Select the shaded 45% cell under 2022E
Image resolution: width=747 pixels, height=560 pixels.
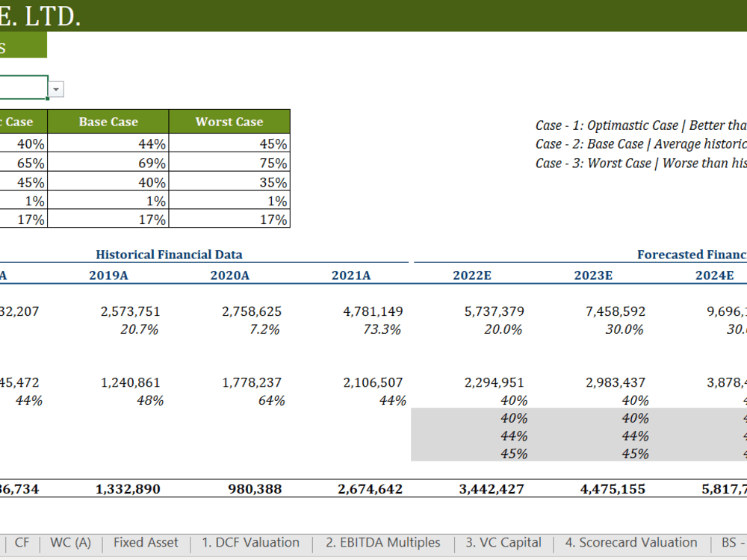pyautogui.click(x=514, y=453)
